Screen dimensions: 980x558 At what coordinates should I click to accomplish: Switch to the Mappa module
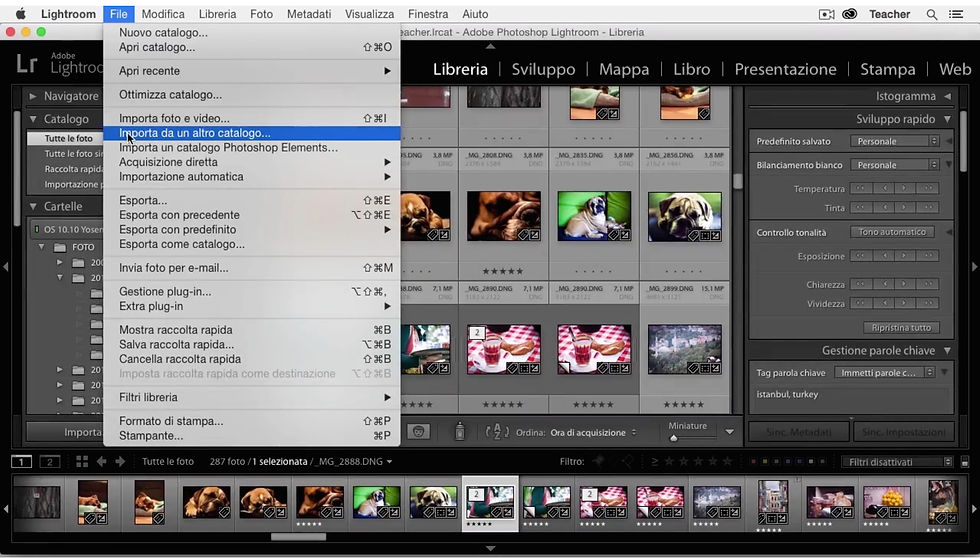(624, 69)
